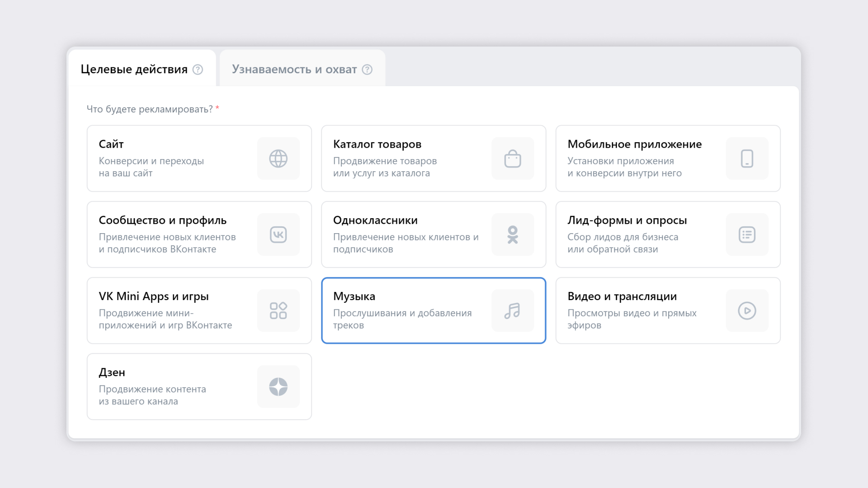Click description 'Конверсии и переходы на ваш сайт'
868x488 pixels.
pyautogui.click(x=151, y=167)
